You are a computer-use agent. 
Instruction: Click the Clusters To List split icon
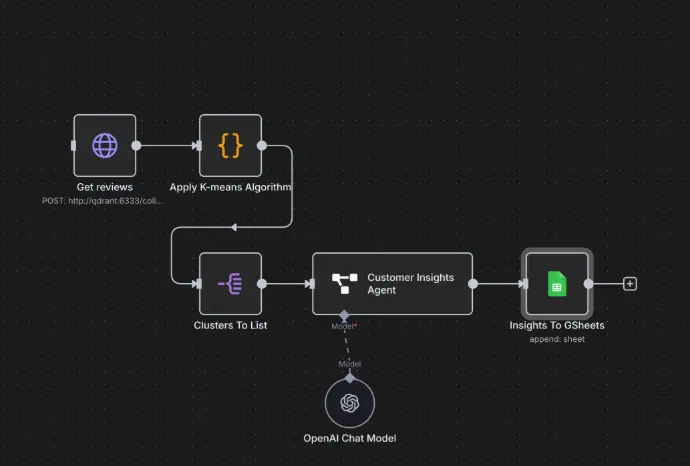pyautogui.click(x=230, y=284)
